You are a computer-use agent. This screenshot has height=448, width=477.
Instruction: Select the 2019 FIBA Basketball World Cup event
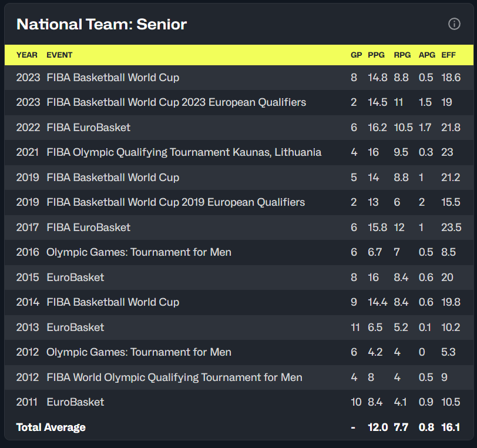click(x=113, y=178)
